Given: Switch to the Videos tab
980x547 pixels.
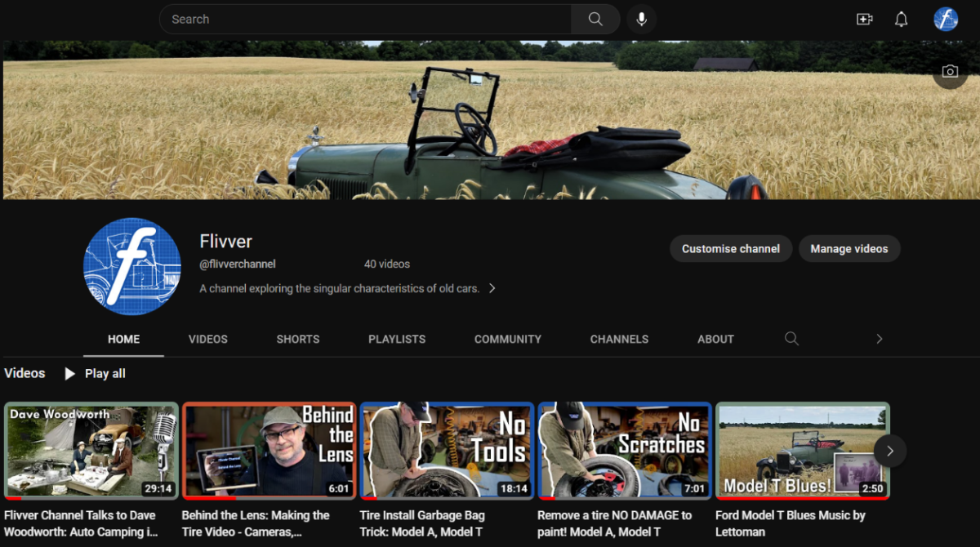Looking at the screenshot, I should 208,339.
